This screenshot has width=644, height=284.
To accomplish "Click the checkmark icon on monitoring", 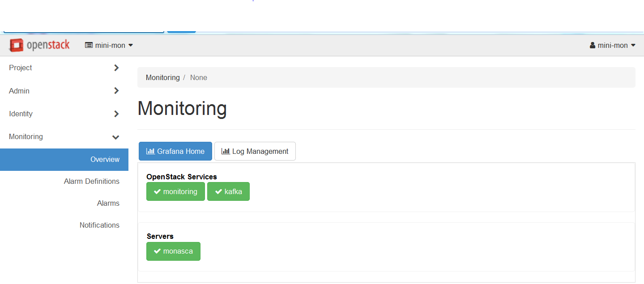I will (x=157, y=191).
